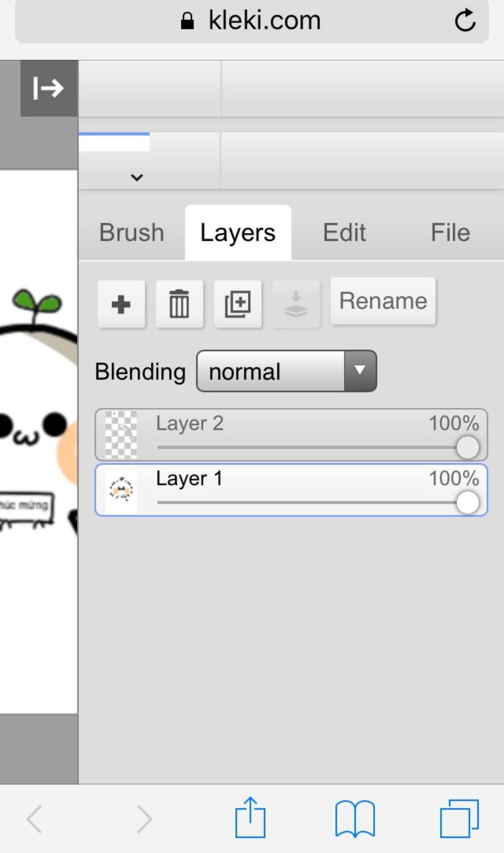
Task: Select Layer 2 via its thumbnail
Action: (121, 435)
